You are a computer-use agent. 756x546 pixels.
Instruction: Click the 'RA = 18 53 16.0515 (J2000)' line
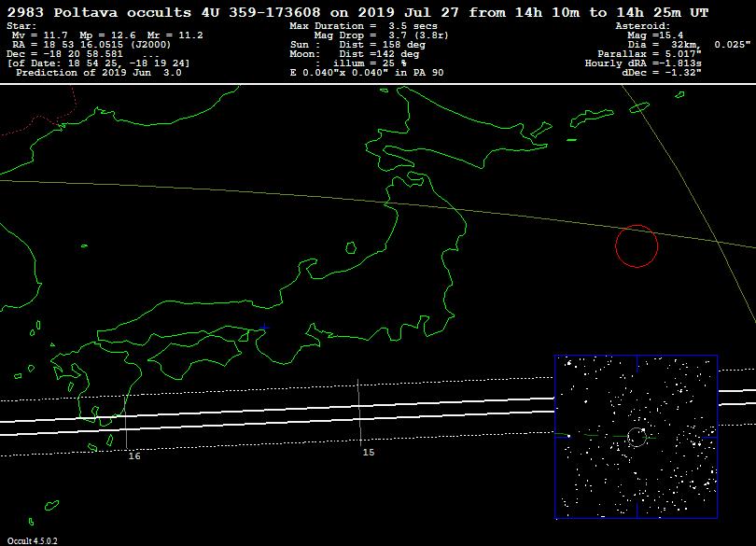[91, 45]
